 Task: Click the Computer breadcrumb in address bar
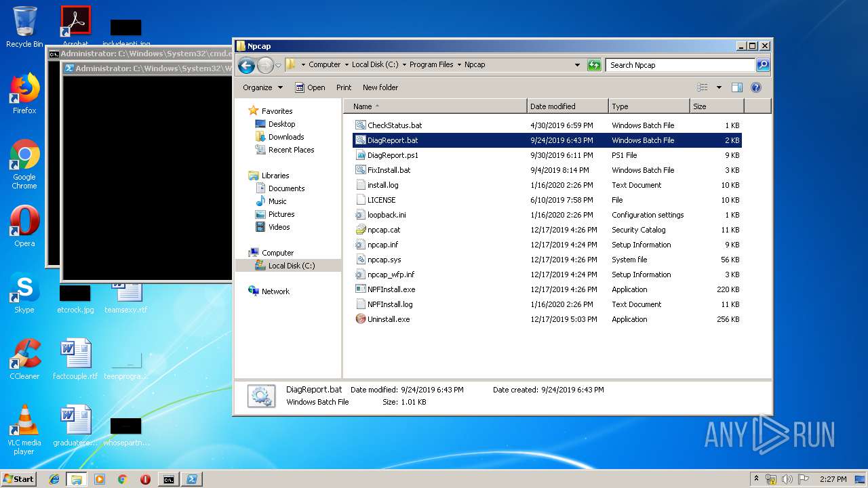pyautogui.click(x=324, y=65)
